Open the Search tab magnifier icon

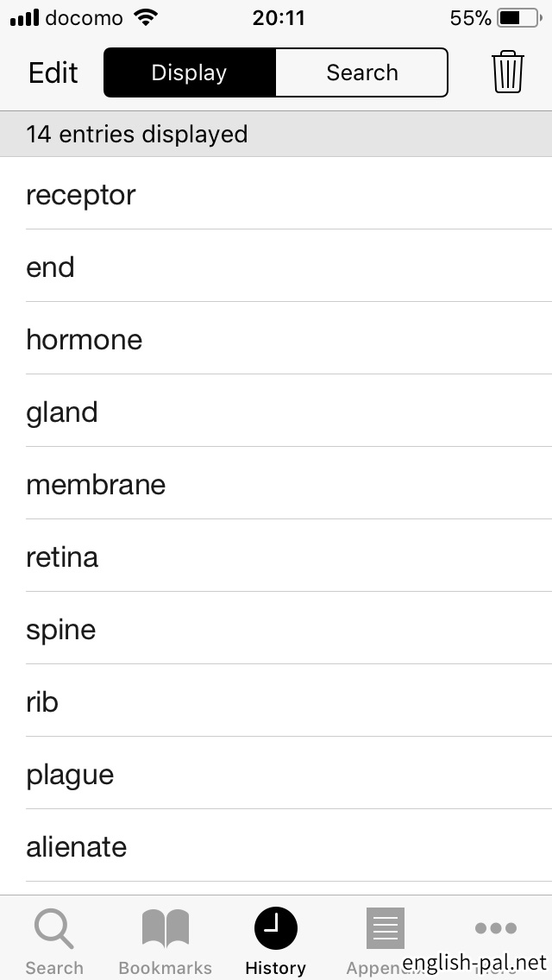53,930
